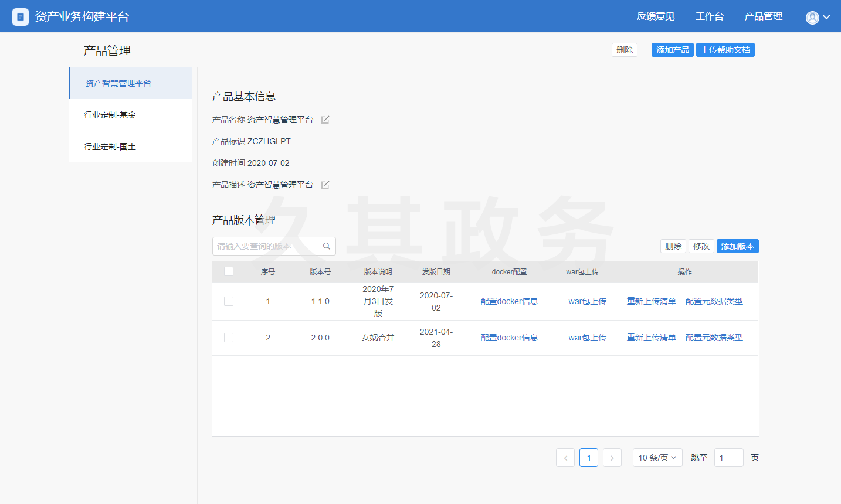This screenshot has width=841, height=504.
Task: Select 行业定制-基金 in the sidebar
Action: point(110,115)
